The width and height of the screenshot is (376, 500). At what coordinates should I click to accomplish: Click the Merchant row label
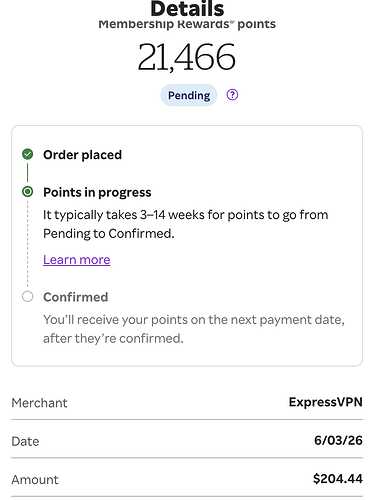pos(39,403)
